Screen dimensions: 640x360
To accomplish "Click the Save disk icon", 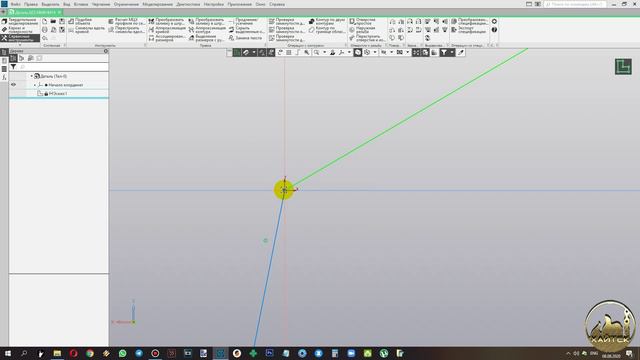I will coord(62,21).
